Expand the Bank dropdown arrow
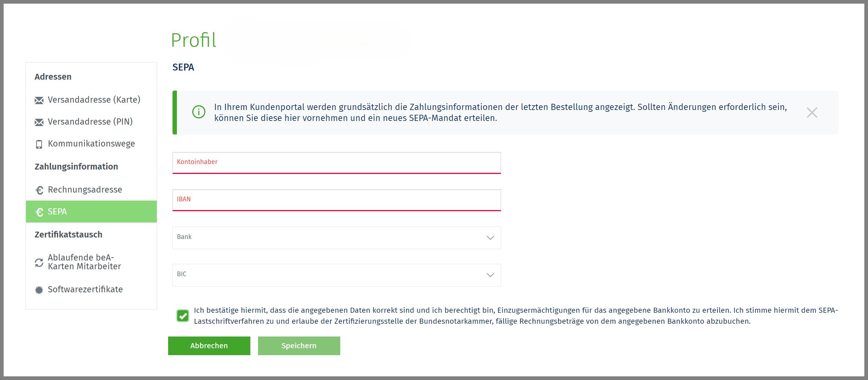 pos(490,238)
